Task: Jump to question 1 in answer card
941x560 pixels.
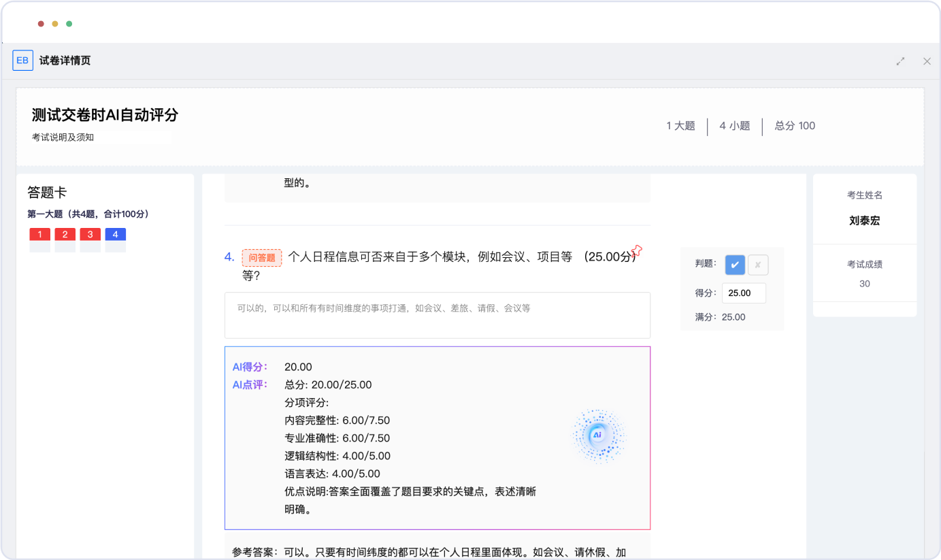Action: (40, 235)
